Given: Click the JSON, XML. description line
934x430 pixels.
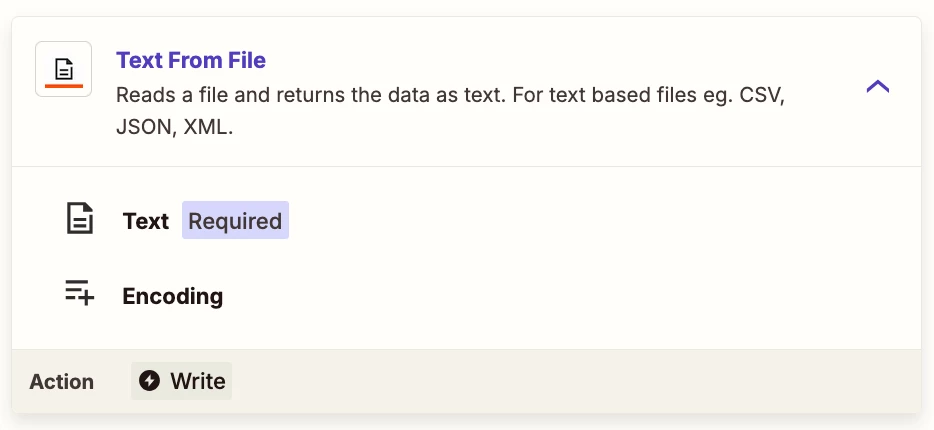Looking at the screenshot, I should pyautogui.click(x=174, y=128).
